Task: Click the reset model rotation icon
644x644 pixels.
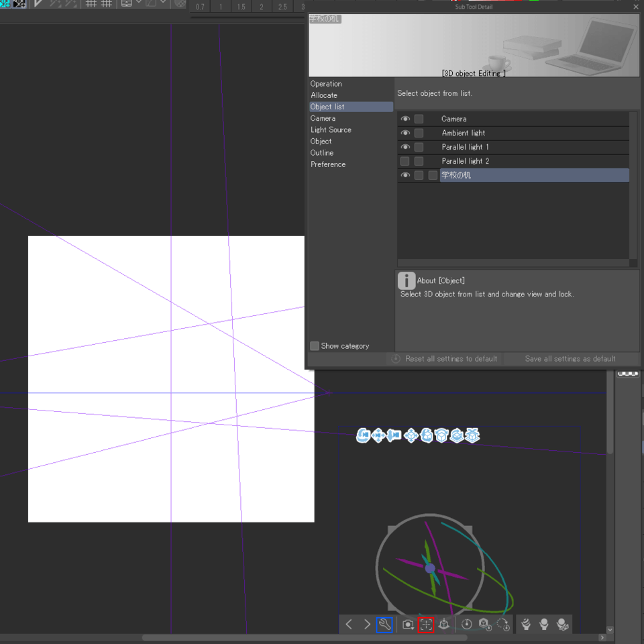Action: coord(503,625)
